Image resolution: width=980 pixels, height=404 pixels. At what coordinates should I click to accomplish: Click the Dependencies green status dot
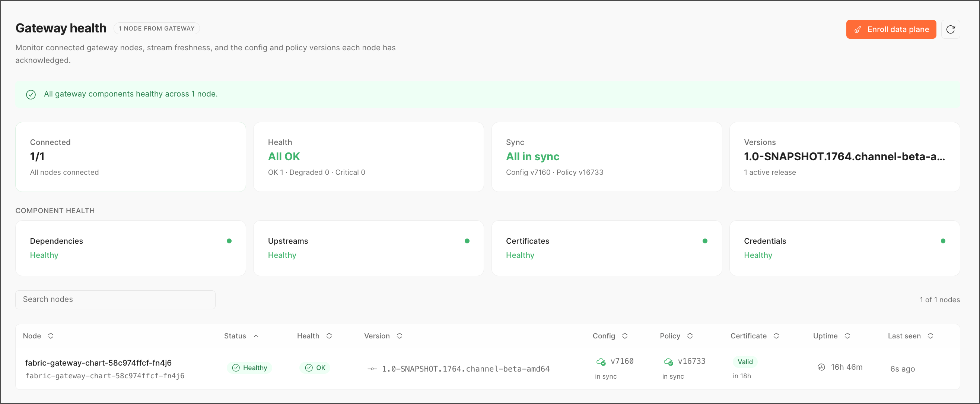pyautogui.click(x=229, y=241)
